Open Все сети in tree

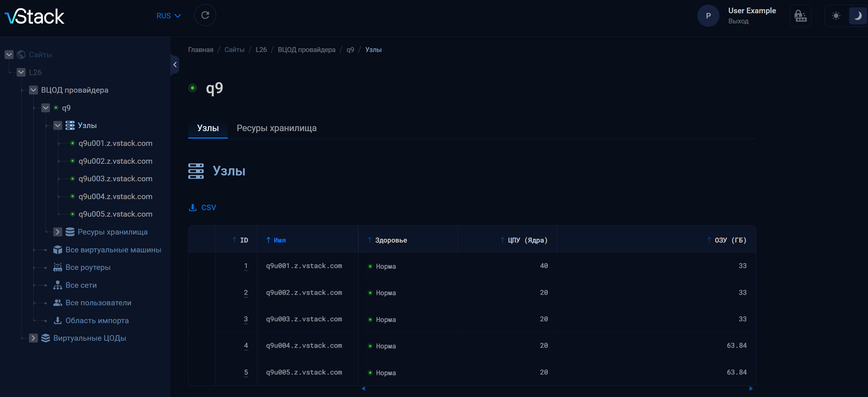coord(81,285)
